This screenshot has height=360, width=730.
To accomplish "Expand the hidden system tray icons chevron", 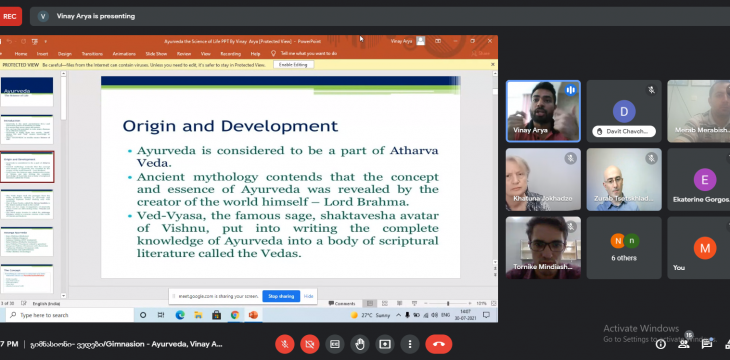I will tap(399, 315).
